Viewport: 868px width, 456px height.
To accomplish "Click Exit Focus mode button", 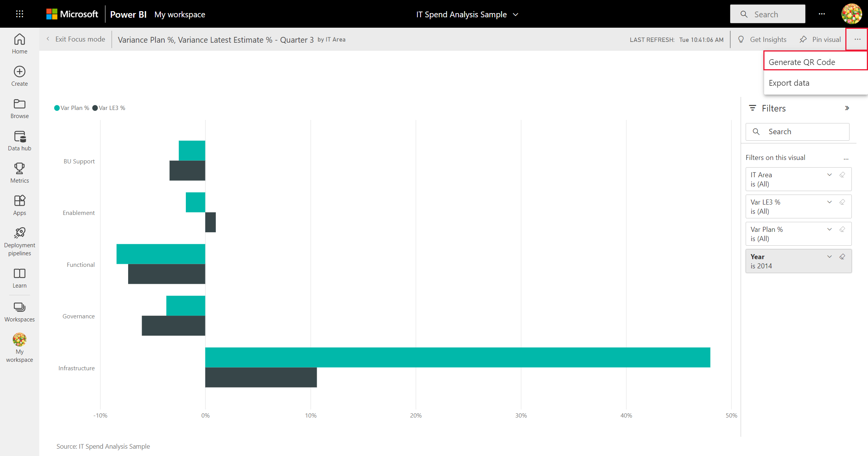I will click(75, 39).
